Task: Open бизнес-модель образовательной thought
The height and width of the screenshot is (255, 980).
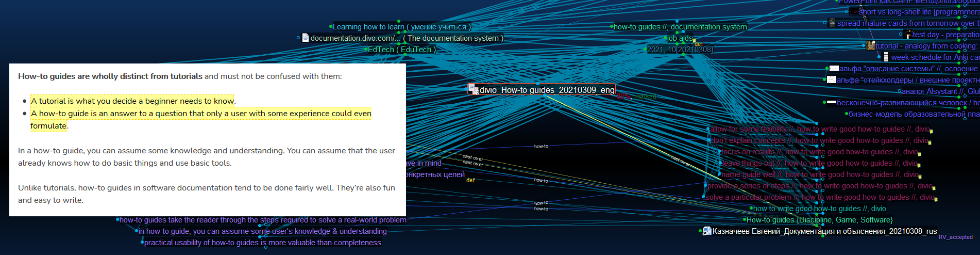Action: [914, 114]
